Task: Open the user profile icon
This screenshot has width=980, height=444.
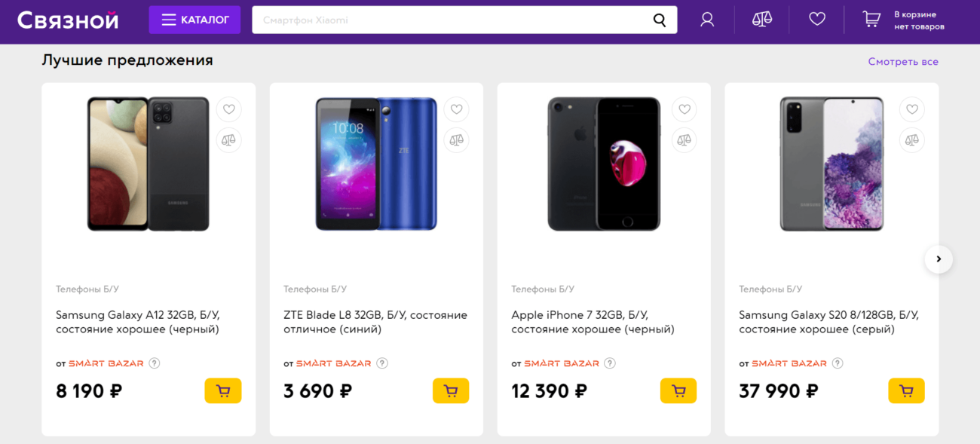Action: (707, 20)
